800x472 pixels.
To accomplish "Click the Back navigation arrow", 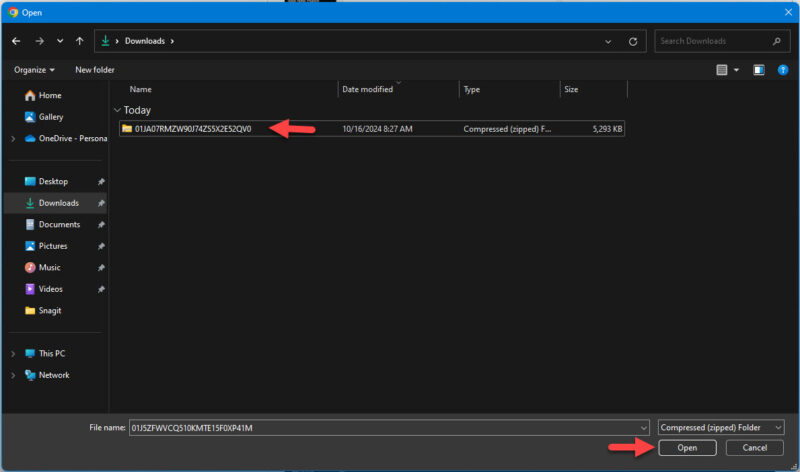I will (x=16, y=41).
